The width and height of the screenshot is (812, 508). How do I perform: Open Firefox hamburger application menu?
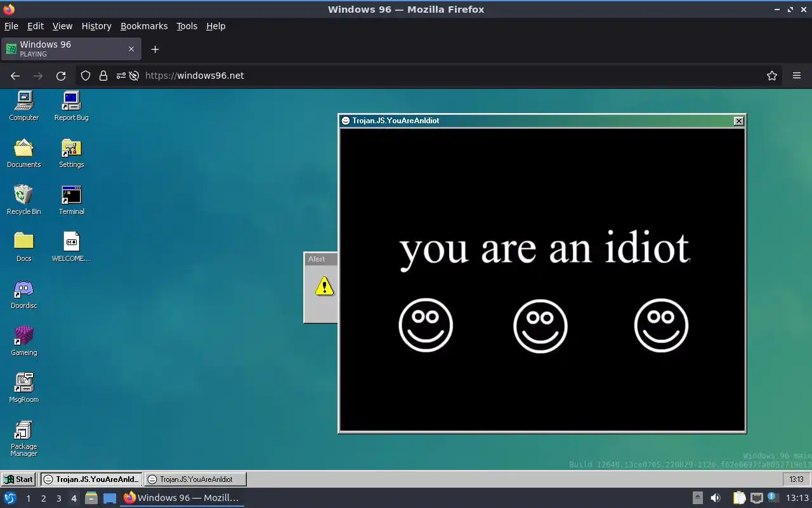click(797, 76)
